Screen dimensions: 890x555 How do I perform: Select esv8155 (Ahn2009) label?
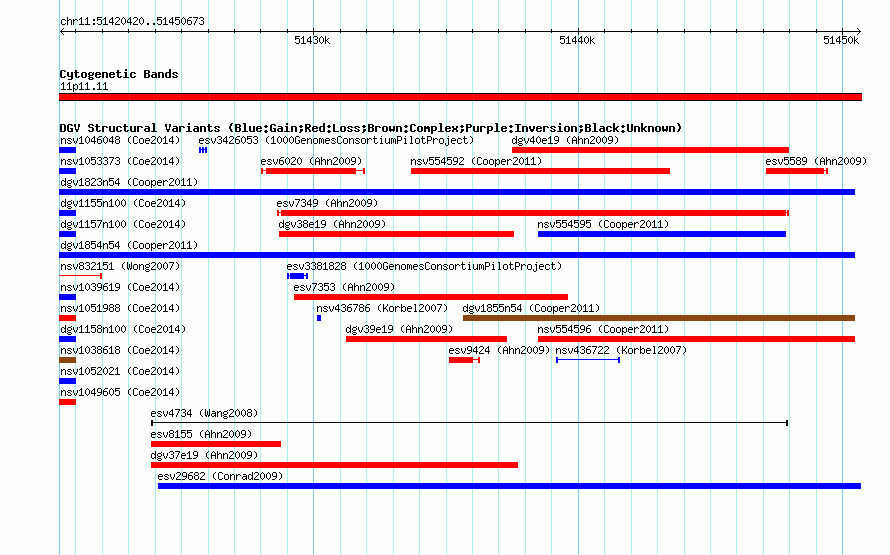click(x=201, y=434)
